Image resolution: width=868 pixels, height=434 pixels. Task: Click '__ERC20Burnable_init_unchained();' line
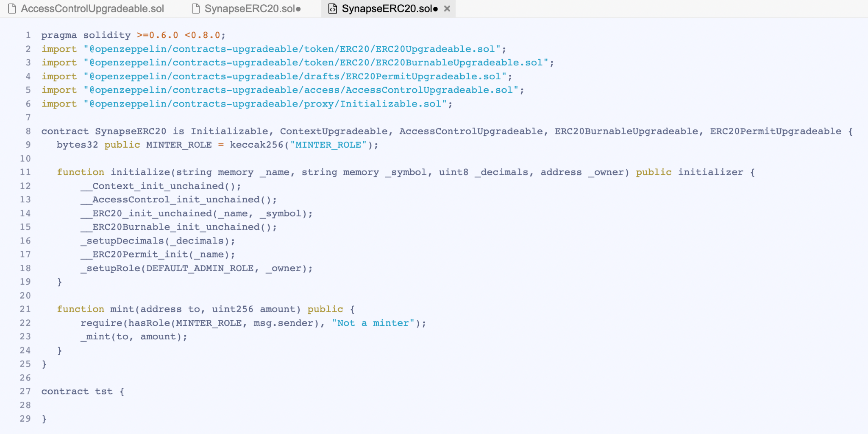pos(178,227)
